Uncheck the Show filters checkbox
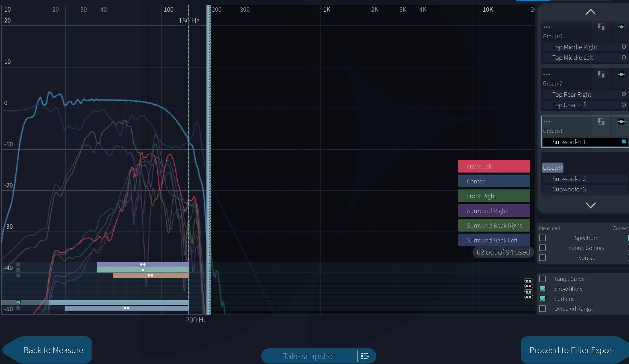The image size is (629, 364). 543,289
